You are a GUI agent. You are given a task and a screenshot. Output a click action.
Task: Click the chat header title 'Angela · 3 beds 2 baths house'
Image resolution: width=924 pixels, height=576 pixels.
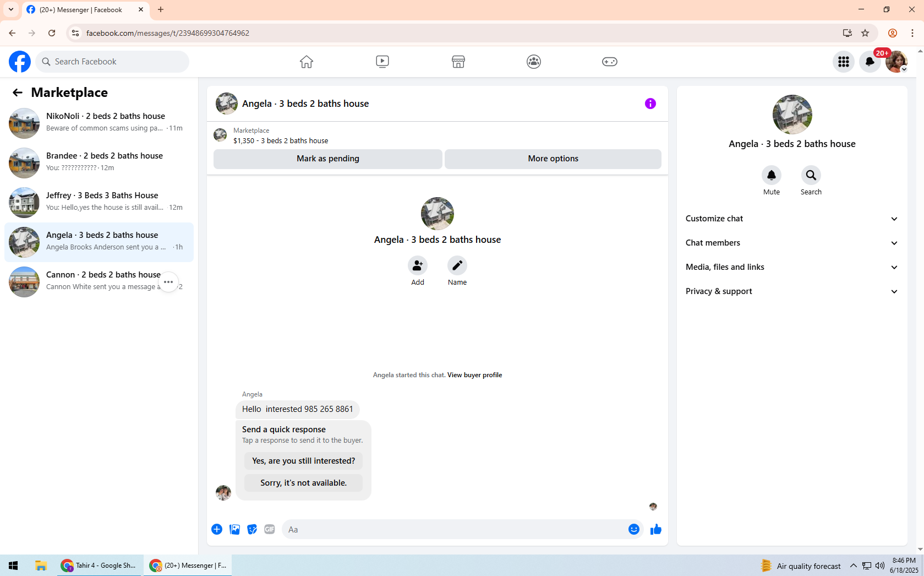305,104
